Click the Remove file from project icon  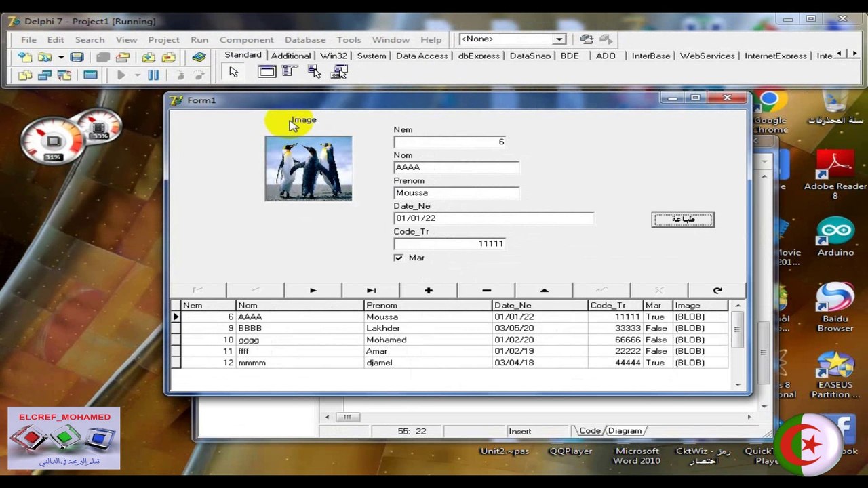[x=168, y=58]
